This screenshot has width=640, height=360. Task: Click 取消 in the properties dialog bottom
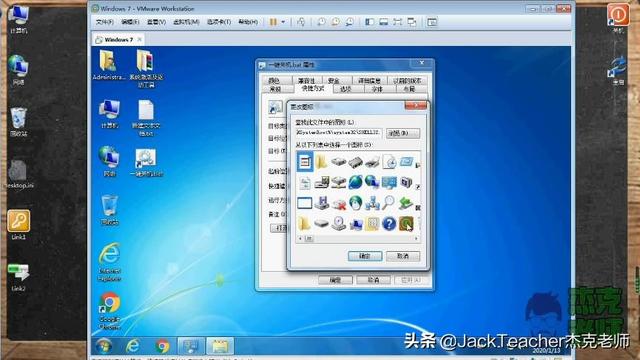(373, 280)
